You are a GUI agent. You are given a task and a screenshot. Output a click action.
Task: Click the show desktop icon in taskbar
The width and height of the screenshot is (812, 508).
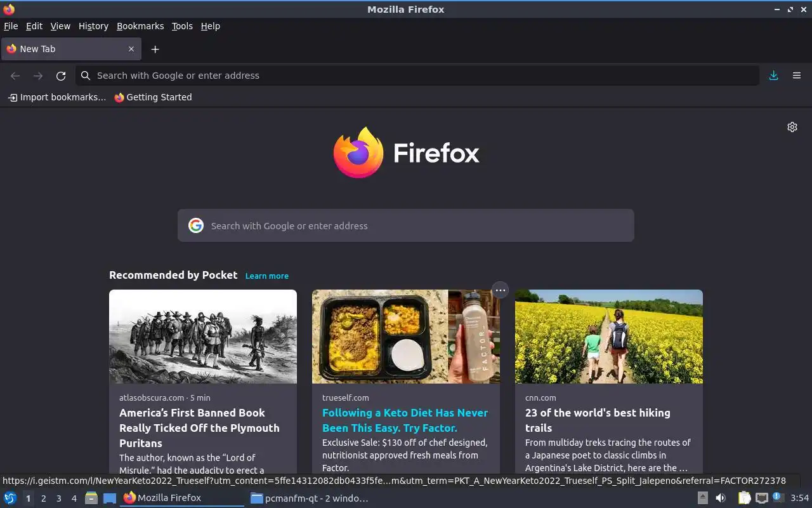110,498
